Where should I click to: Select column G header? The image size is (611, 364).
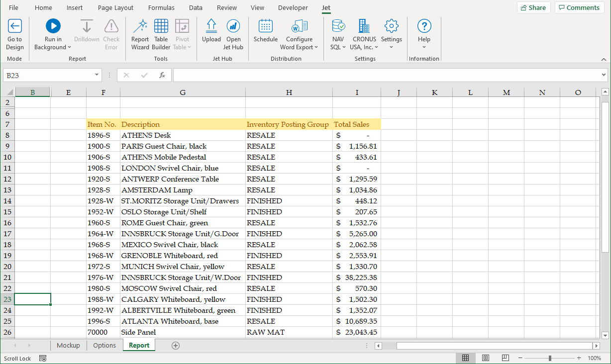[183, 92]
